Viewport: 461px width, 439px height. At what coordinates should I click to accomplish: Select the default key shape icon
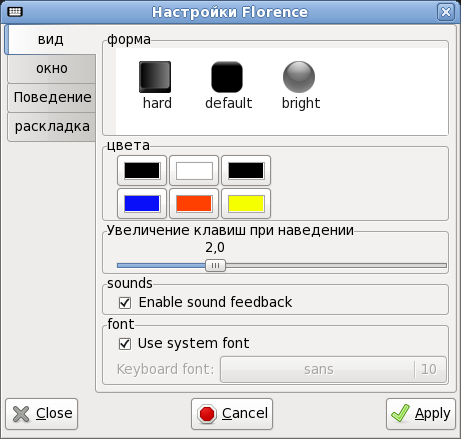(x=227, y=77)
